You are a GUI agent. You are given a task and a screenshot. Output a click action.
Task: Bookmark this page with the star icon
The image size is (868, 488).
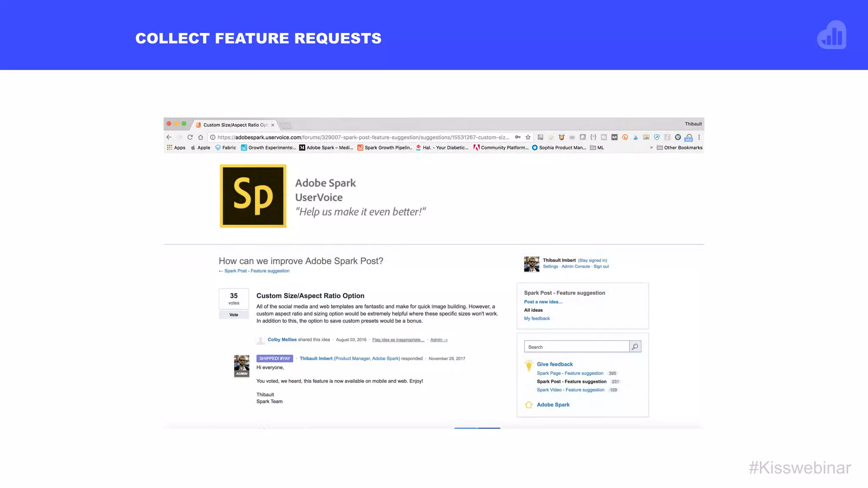528,137
